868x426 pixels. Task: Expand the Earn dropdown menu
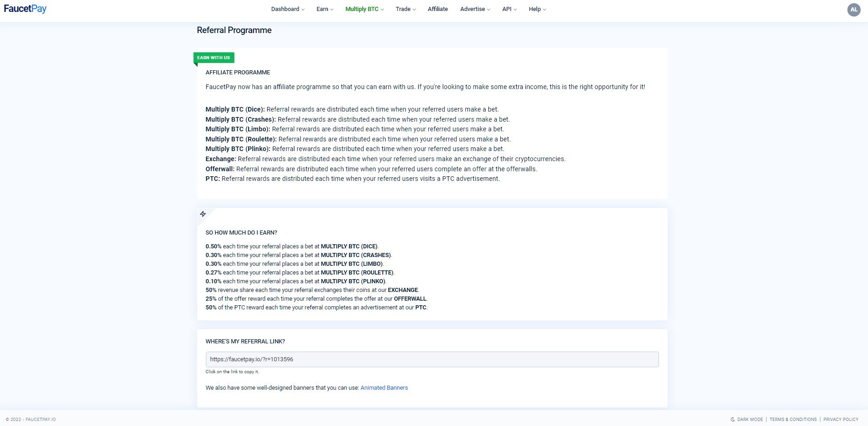325,9
